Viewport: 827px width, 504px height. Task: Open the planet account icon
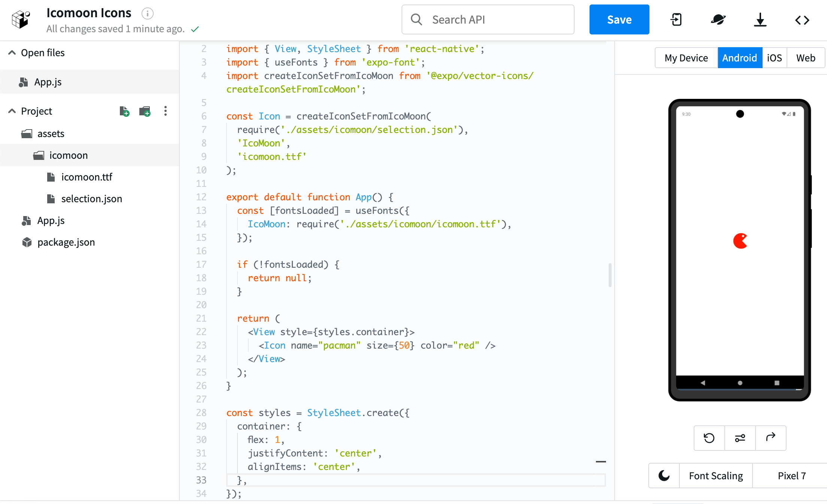pos(718,19)
